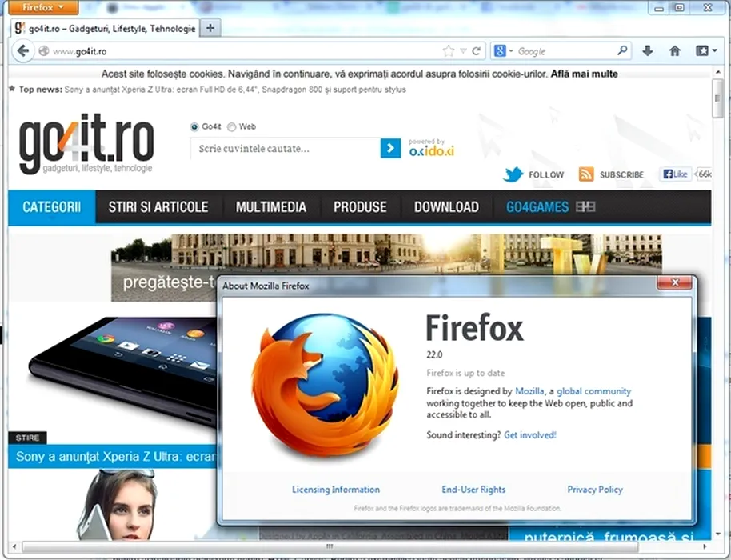
Task: Click the Firefox logo in the About dialog
Action: click(x=326, y=385)
